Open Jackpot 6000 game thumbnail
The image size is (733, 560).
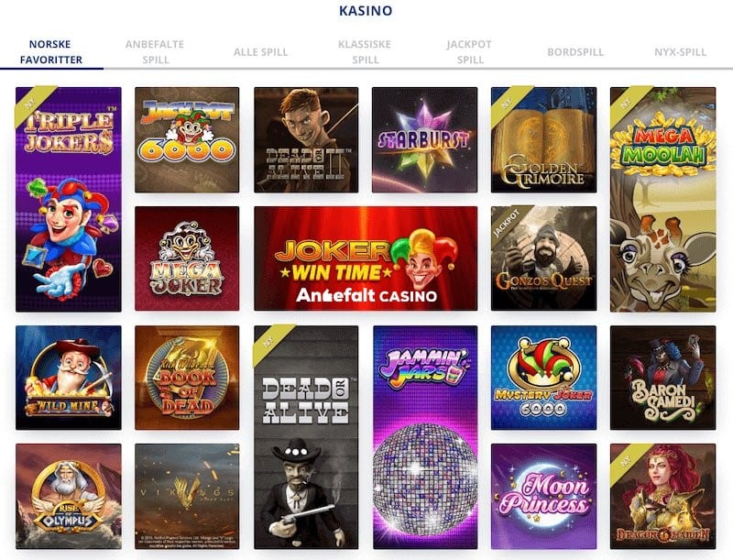pyautogui.click(x=187, y=139)
